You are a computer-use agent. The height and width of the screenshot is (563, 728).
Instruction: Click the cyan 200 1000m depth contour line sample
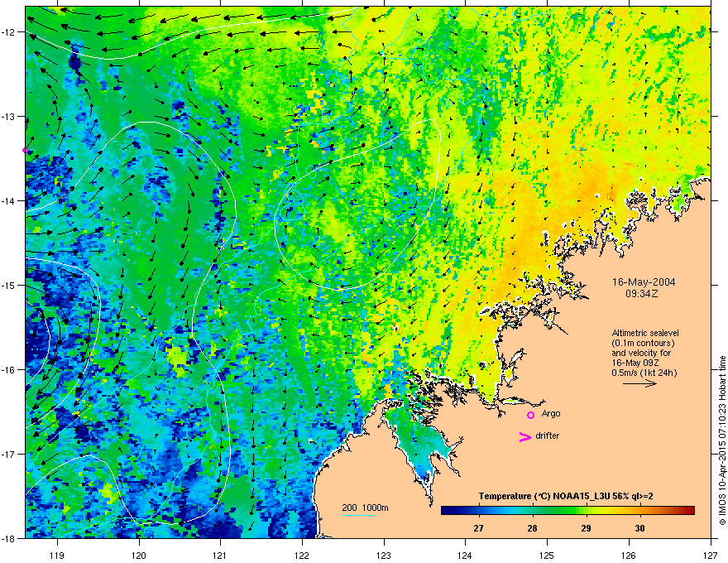point(358,515)
